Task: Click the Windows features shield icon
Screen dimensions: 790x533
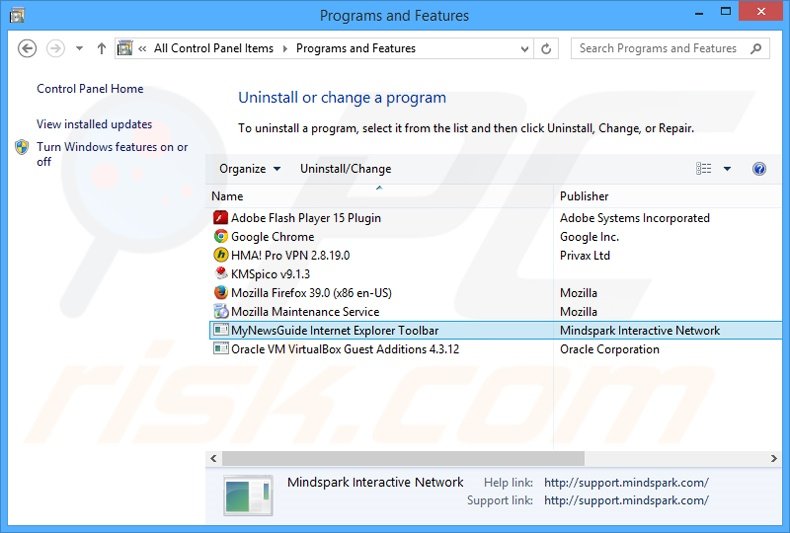Action: [x=22, y=147]
